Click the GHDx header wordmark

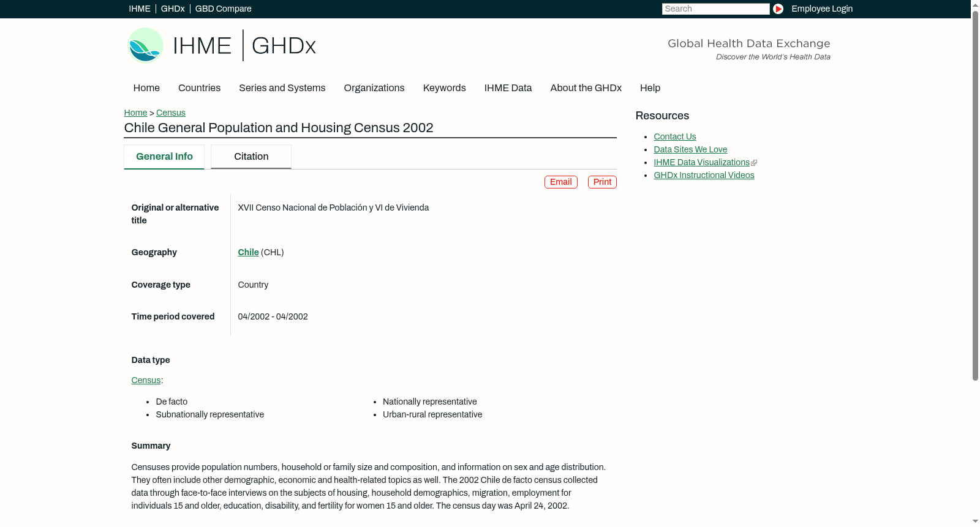284,46
